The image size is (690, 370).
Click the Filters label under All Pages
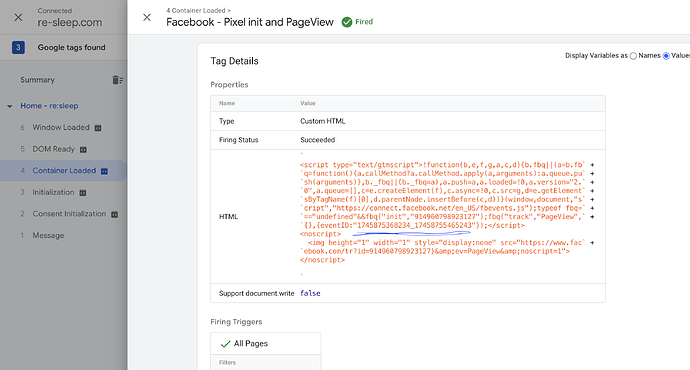(227, 363)
